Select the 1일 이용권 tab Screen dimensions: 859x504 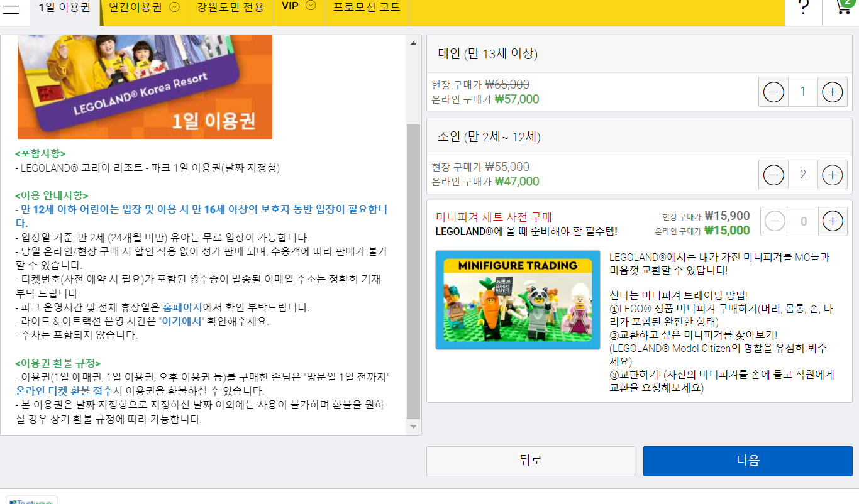coord(63,8)
